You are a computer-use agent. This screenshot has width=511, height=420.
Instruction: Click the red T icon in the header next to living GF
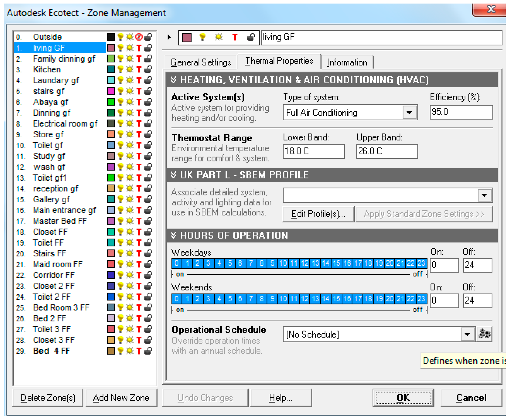pos(235,37)
